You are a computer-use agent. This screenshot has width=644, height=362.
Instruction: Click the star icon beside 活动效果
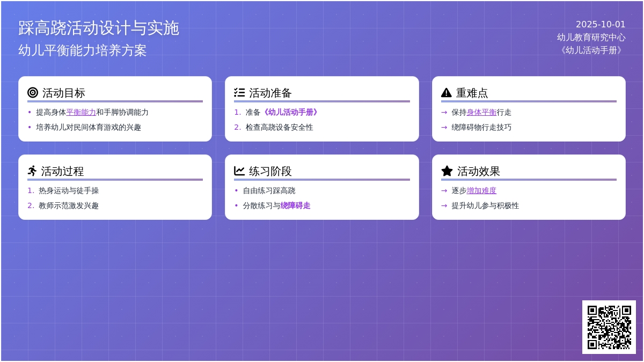(447, 171)
